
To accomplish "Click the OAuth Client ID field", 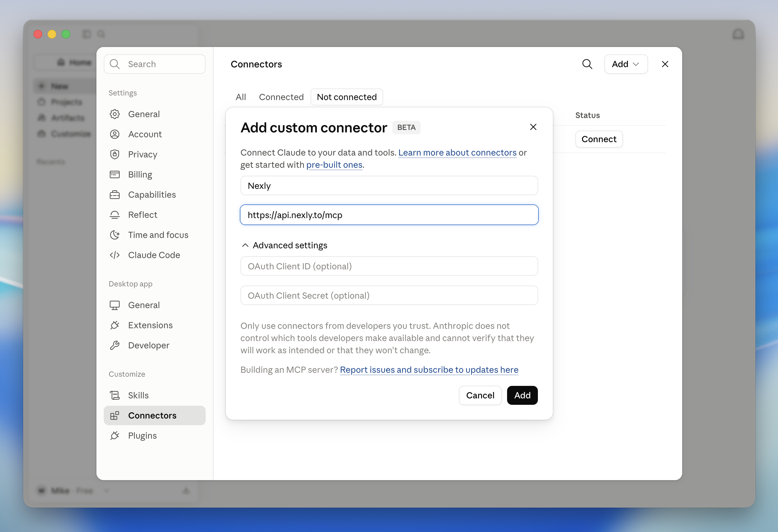I will 389,266.
